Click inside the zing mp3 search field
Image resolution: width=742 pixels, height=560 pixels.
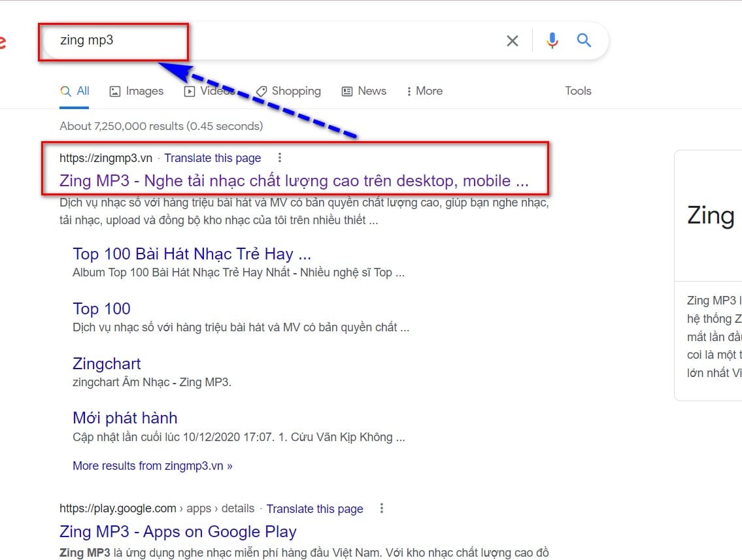point(275,41)
